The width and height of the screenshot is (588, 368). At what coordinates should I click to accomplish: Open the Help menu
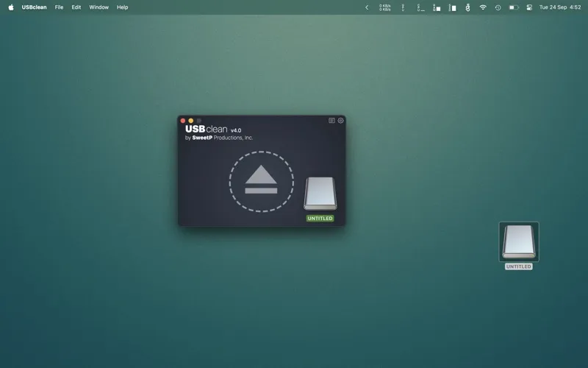122,7
